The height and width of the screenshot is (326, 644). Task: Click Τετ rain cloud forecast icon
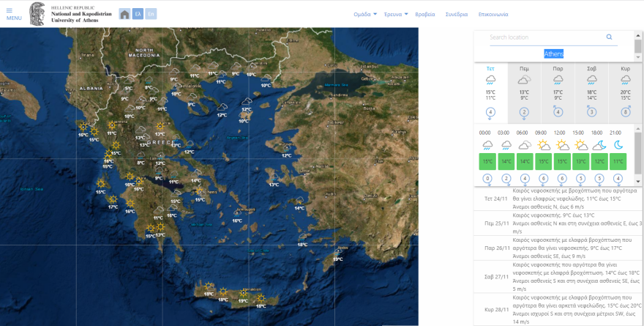pos(490,80)
